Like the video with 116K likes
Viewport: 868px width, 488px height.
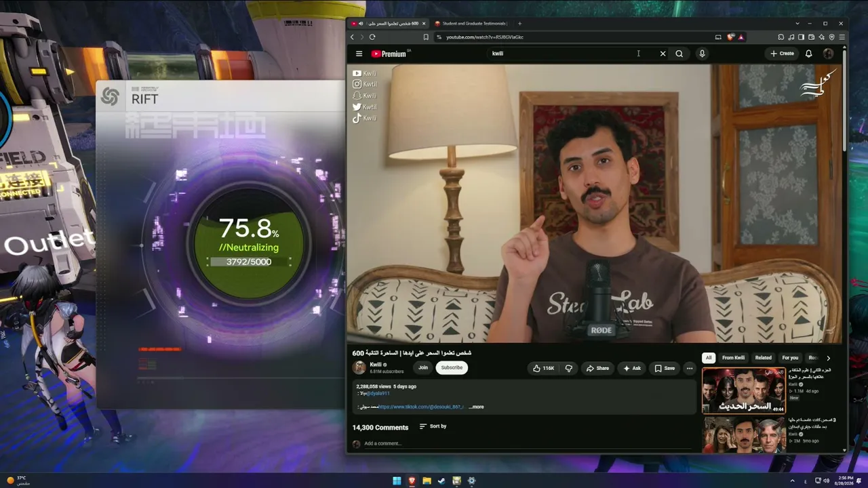pos(543,368)
